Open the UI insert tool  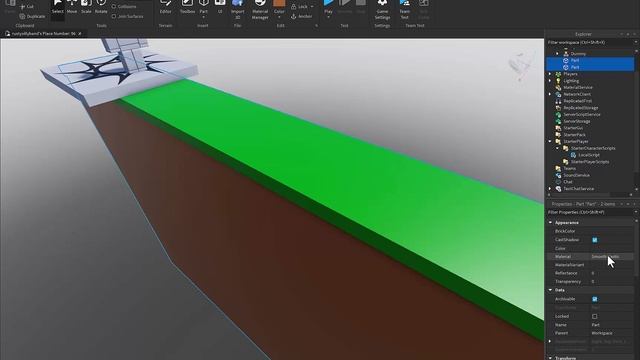pos(220,7)
